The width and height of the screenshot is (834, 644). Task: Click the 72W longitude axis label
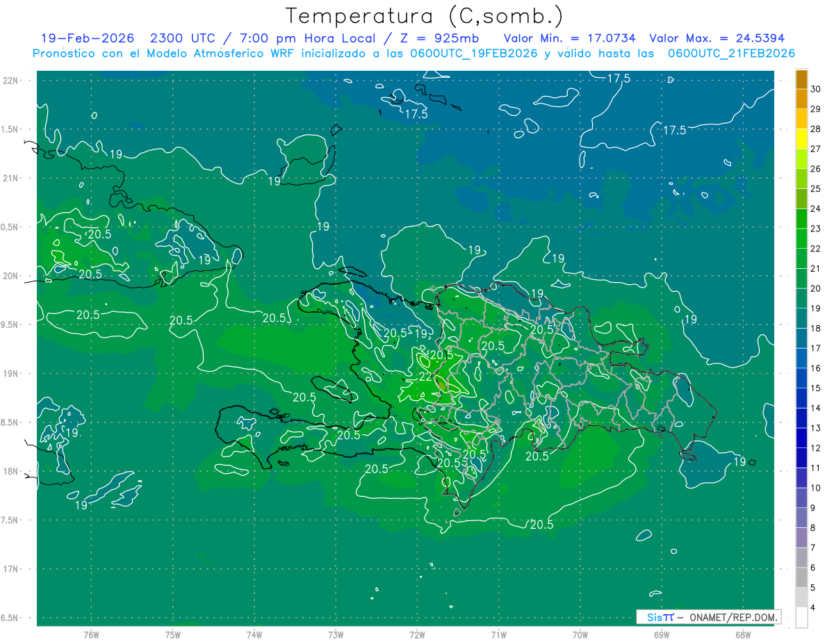417,635
